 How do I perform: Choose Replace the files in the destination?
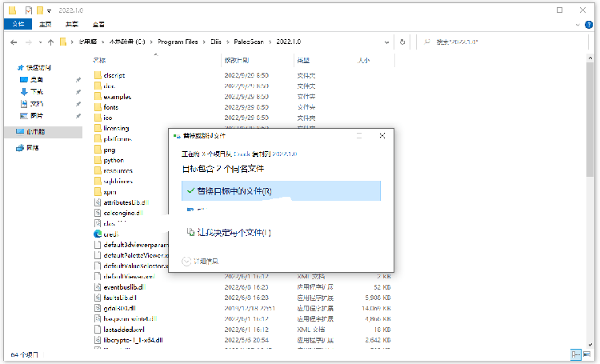282,191
